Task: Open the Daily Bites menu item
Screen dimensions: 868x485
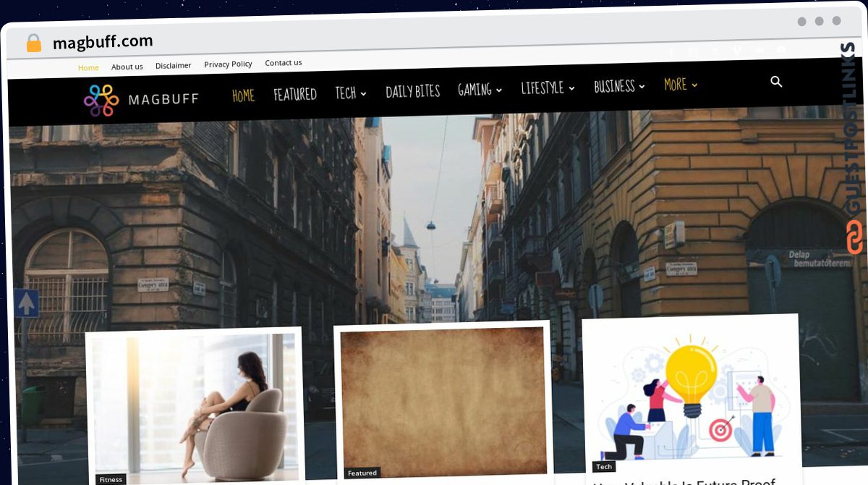Action: pyautogui.click(x=413, y=91)
